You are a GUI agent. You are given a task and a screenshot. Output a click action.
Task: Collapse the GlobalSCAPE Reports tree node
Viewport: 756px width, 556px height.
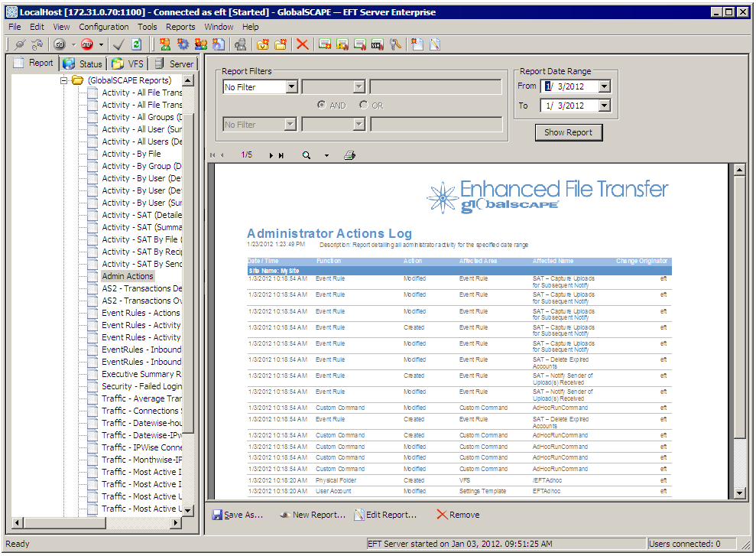pyautogui.click(x=63, y=80)
